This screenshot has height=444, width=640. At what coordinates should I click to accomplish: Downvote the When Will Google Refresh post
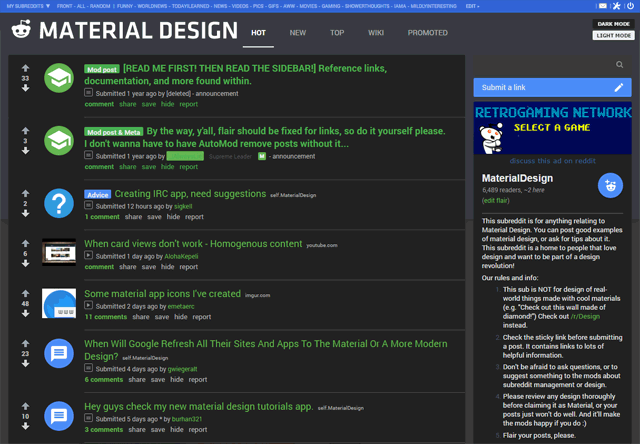point(25,363)
